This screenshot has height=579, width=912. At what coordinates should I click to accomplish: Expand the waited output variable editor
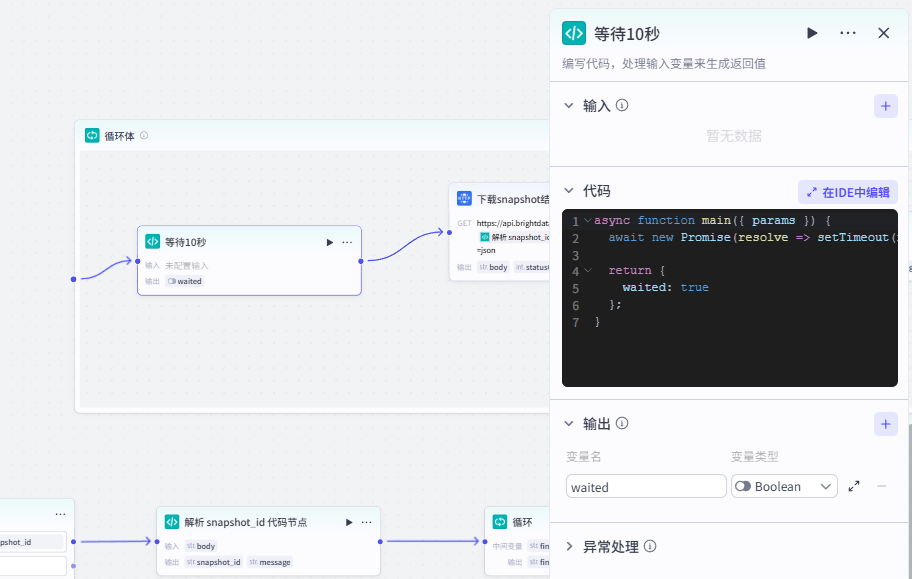point(854,486)
